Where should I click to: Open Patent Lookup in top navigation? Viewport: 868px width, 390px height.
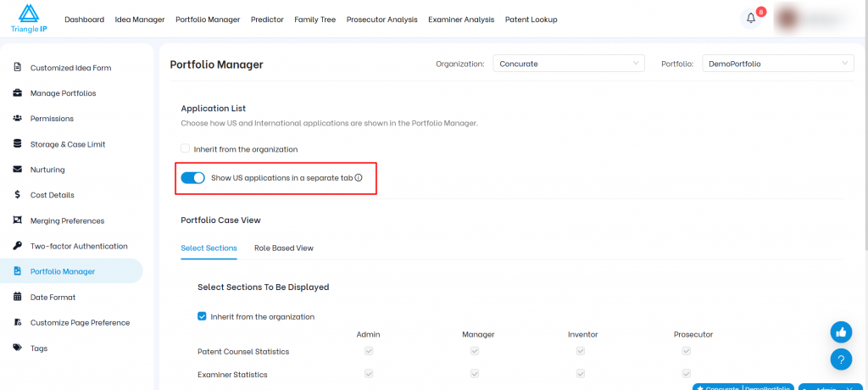(531, 19)
